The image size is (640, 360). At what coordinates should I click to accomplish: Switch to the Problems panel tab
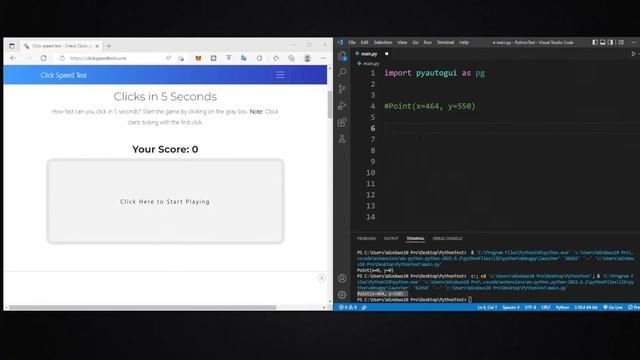pyautogui.click(x=366, y=238)
